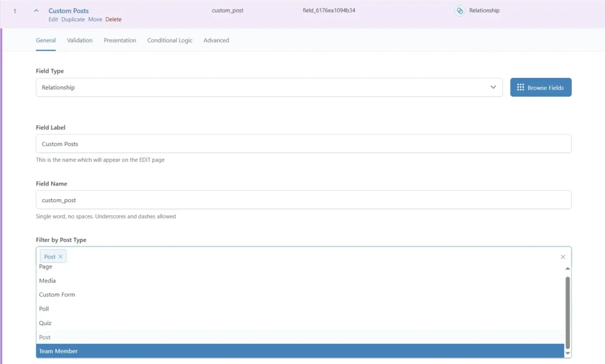This screenshot has height=364, width=605.
Task: Delete the Custom Posts field
Action: pos(113,19)
